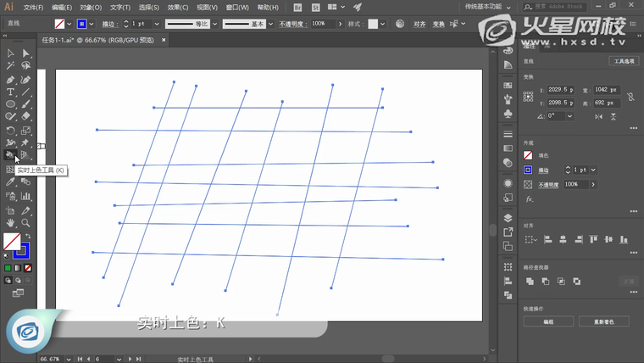The height and width of the screenshot is (363, 644).
Task: Open the 对象(O) menu
Action: 89,7
